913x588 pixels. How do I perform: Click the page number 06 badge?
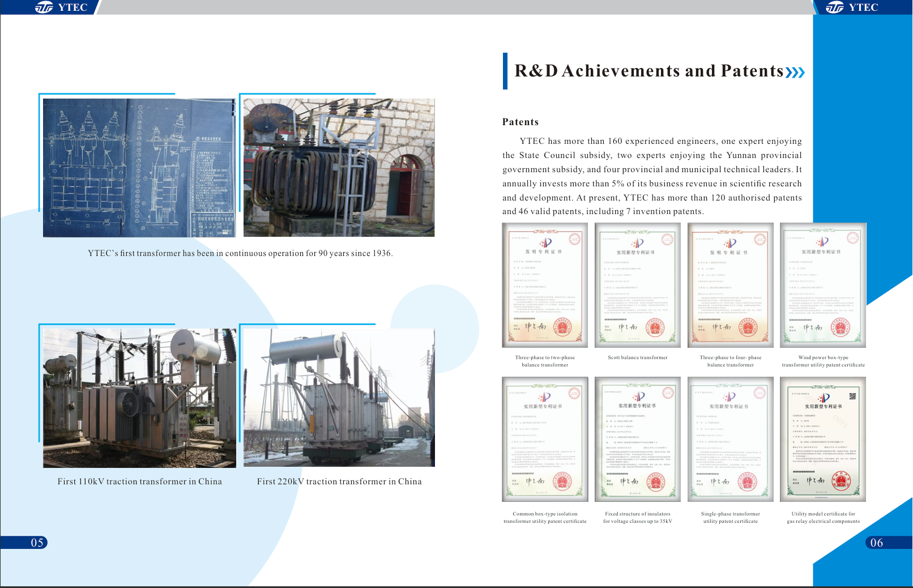[x=876, y=543]
